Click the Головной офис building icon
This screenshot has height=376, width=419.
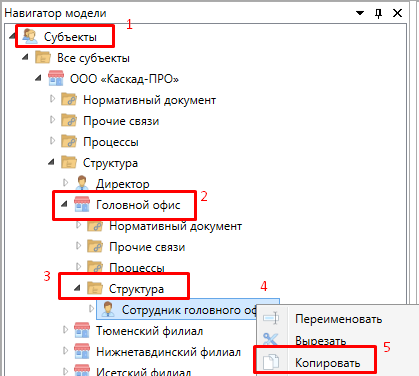pos(82,204)
